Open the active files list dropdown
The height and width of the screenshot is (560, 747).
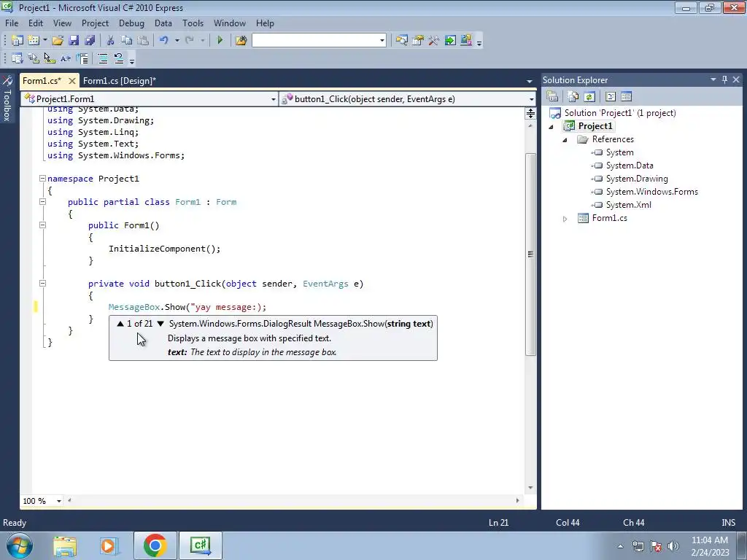530,81
